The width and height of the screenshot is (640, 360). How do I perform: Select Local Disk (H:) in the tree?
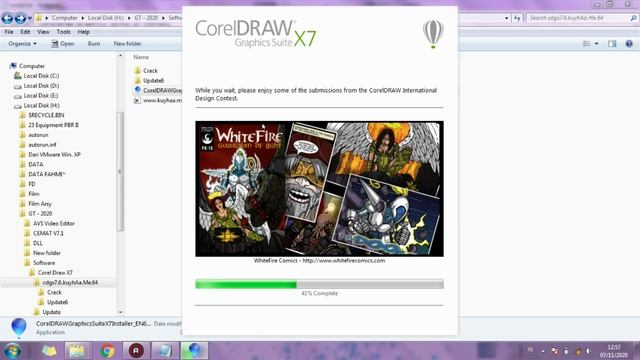point(41,105)
